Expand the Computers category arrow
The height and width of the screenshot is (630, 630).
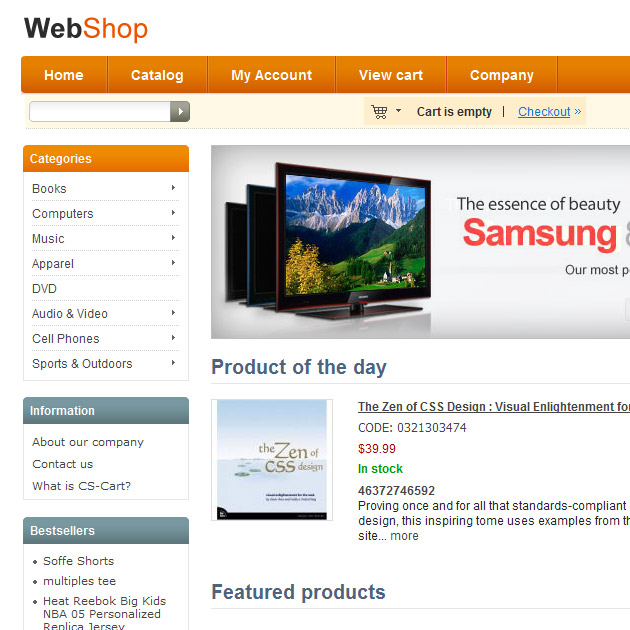tap(173, 213)
